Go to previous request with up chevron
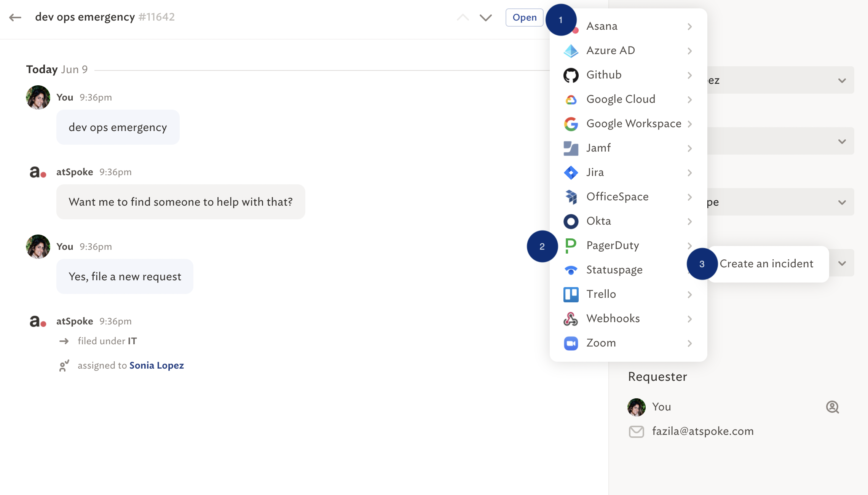 pyautogui.click(x=463, y=18)
